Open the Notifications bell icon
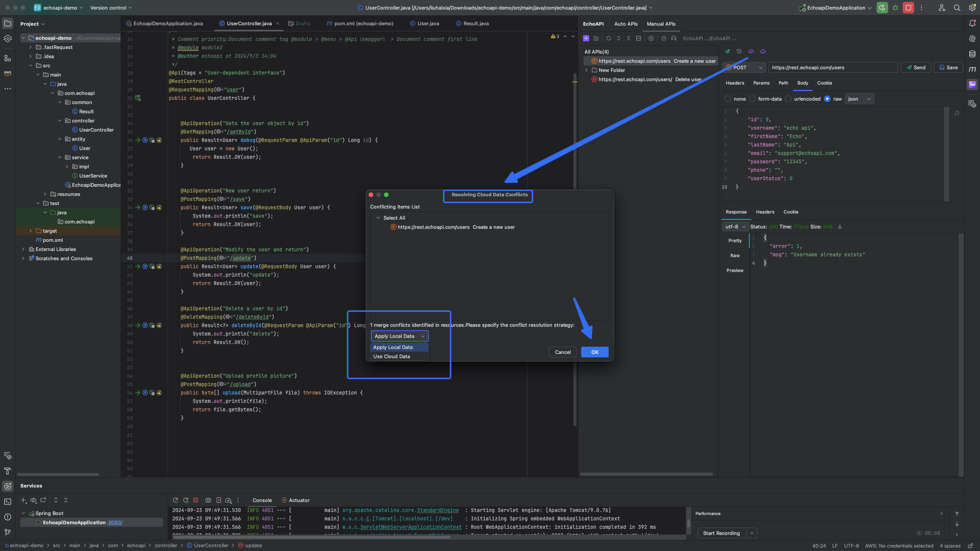The width and height of the screenshot is (980, 551). tap(972, 23)
